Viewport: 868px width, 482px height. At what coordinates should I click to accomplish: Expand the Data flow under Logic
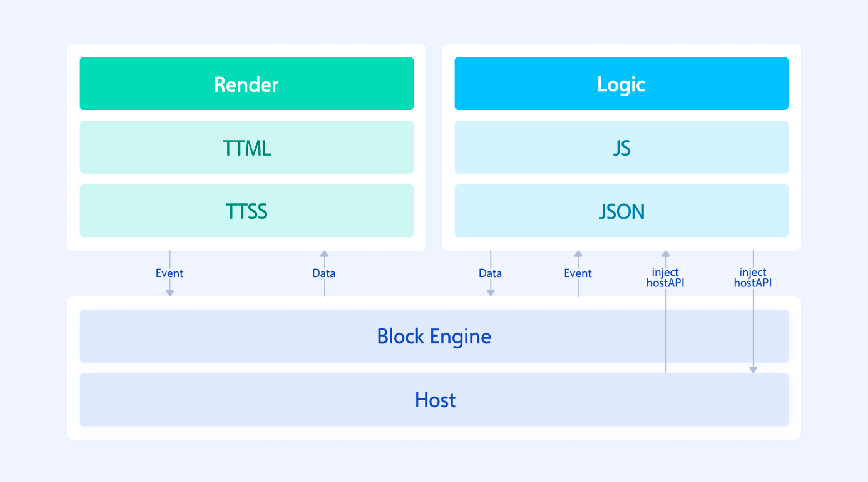coord(490,273)
